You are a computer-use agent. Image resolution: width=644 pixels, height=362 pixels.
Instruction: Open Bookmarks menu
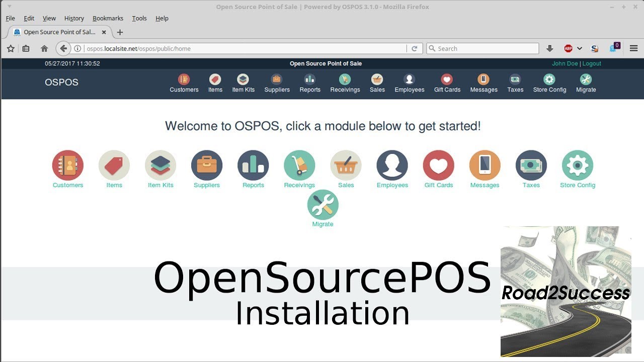[x=108, y=18]
